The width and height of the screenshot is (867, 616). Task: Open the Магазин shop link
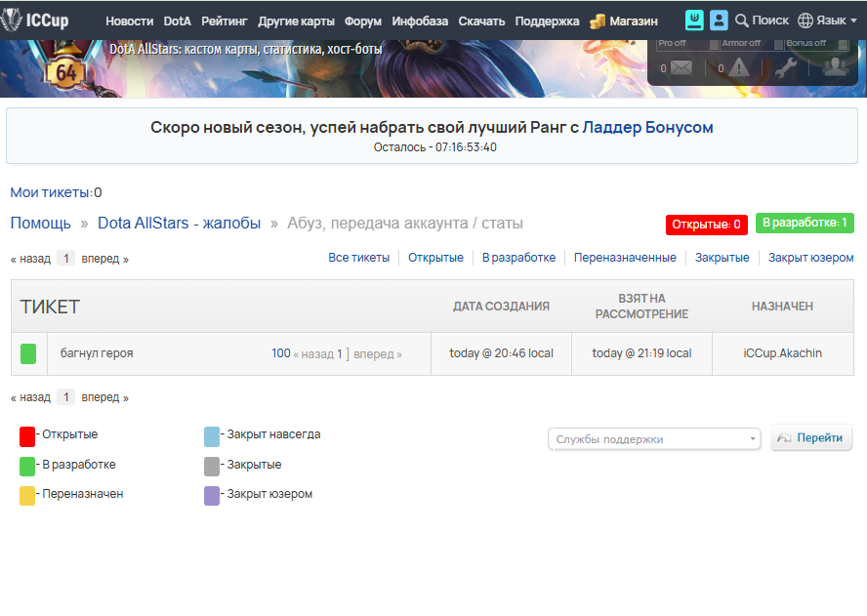pos(634,21)
